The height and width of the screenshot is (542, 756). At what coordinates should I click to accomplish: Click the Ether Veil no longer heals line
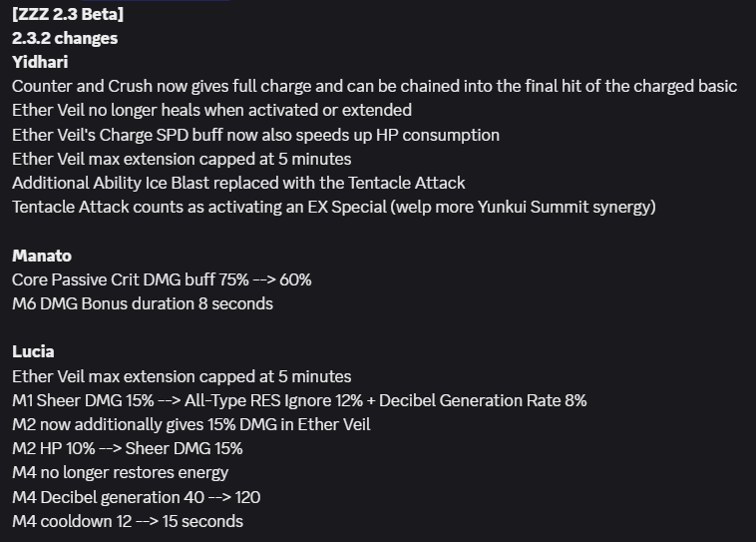click(212, 110)
